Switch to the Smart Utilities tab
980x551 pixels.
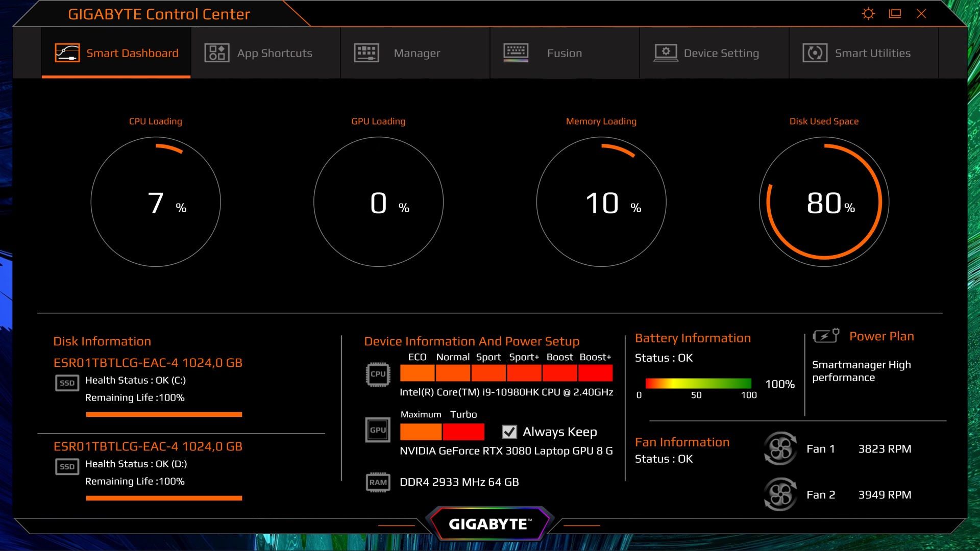(864, 53)
